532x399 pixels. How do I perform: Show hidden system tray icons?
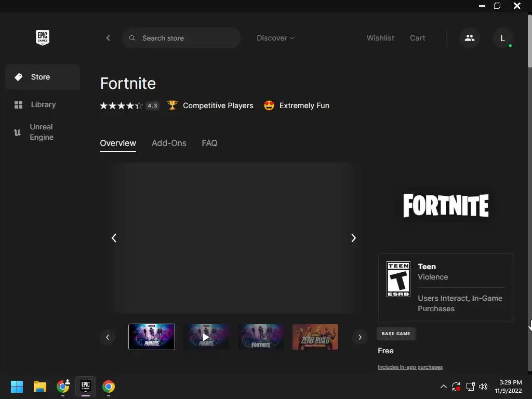click(x=444, y=387)
